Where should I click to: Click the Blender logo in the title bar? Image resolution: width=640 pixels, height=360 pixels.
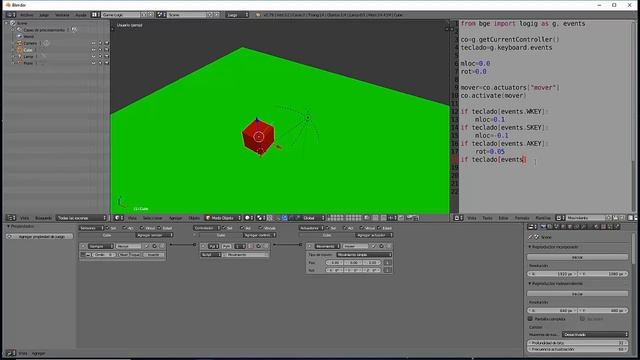coord(8,5)
